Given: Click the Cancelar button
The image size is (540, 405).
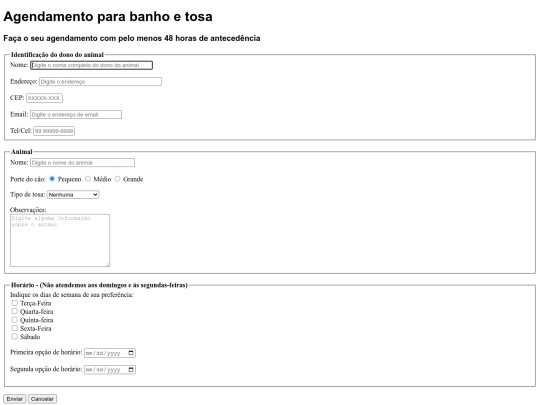Looking at the screenshot, I should (x=42, y=399).
